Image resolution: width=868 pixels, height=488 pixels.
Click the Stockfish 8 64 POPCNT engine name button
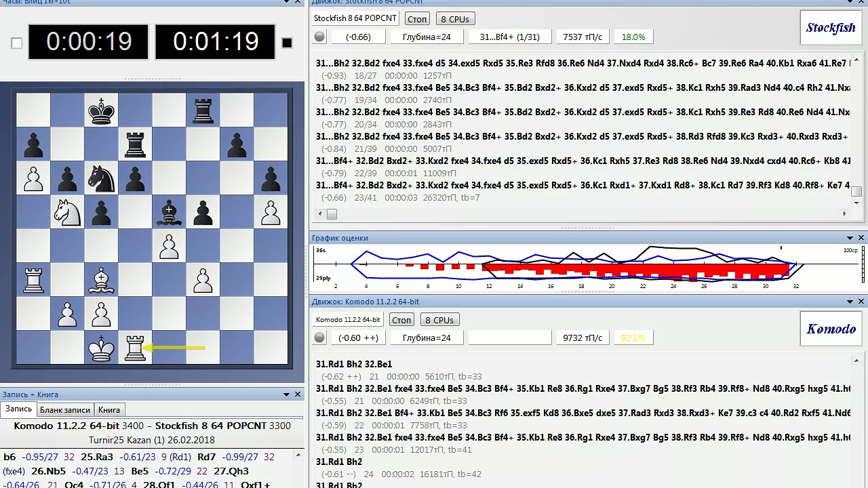355,19
